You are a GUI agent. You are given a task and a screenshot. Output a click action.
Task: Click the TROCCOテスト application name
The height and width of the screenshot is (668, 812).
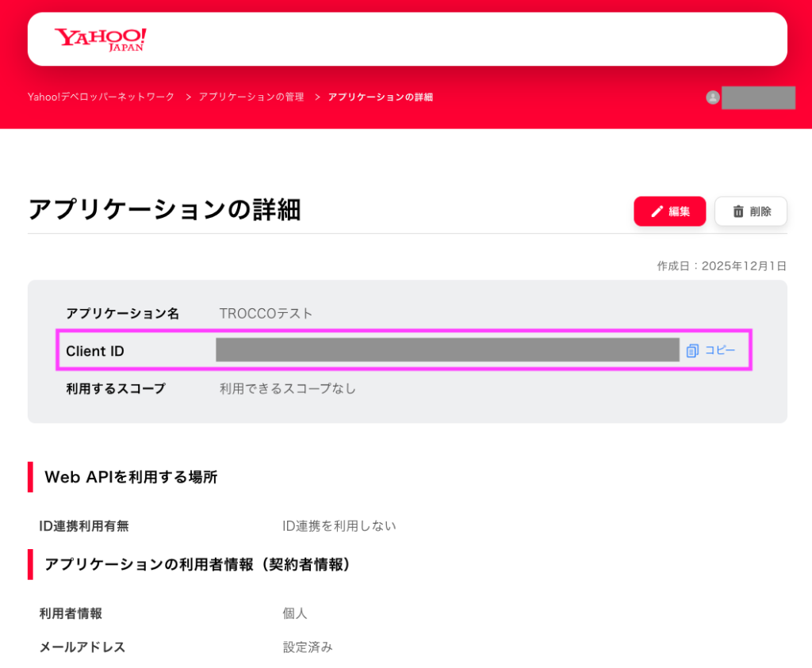point(266,314)
